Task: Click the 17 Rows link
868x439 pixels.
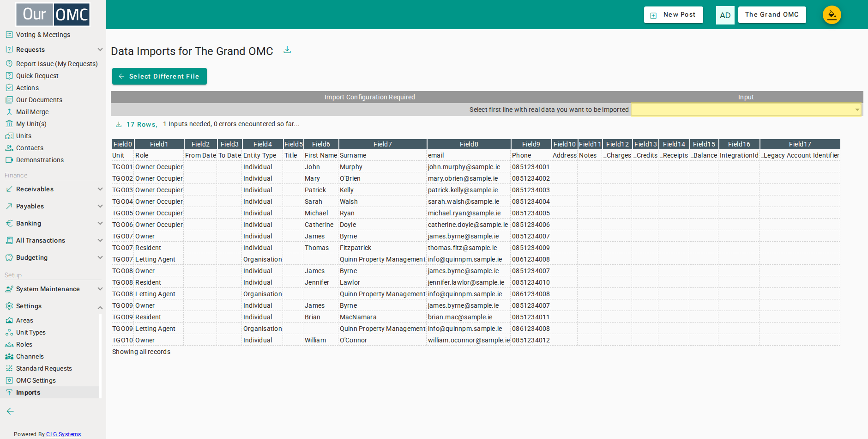Action: [142, 124]
